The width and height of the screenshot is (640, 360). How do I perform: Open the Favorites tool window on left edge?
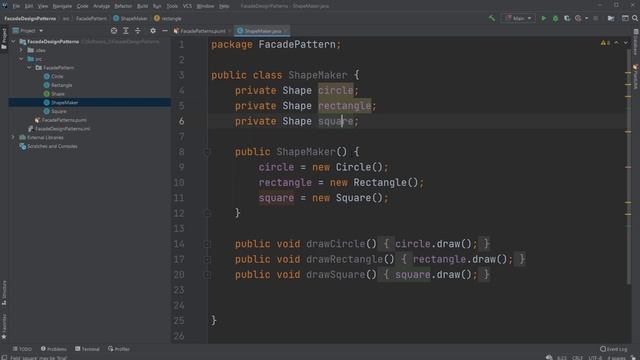tap(4, 327)
